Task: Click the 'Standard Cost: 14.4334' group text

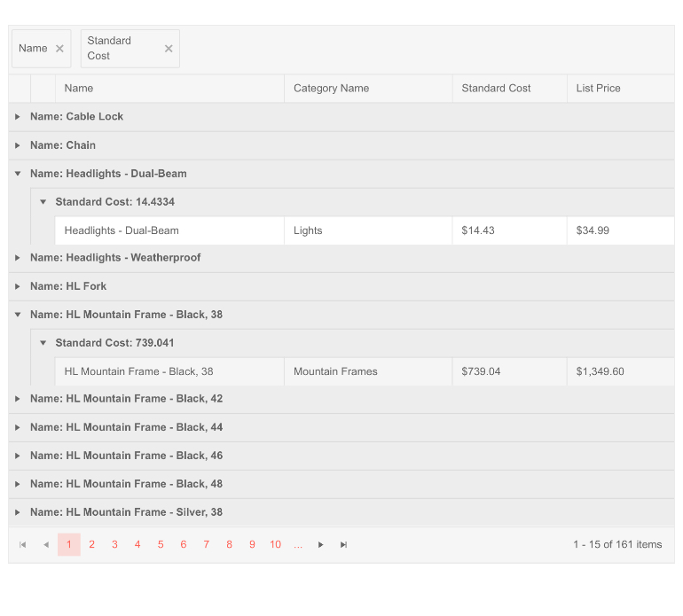Action: pyautogui.click(x=115, y=202)
